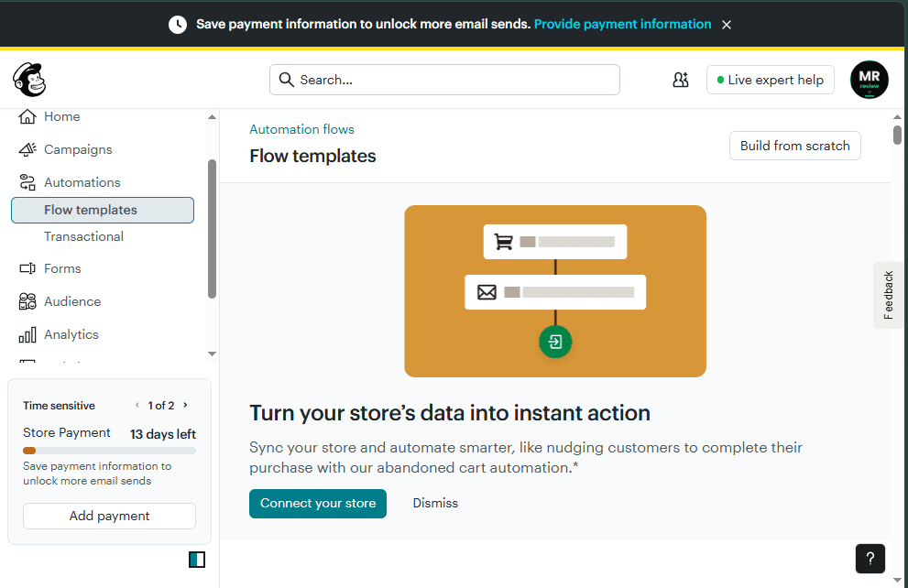The image size is (908, 588).
Task: Open Forms in sidebar
Action: pos(62,268)
